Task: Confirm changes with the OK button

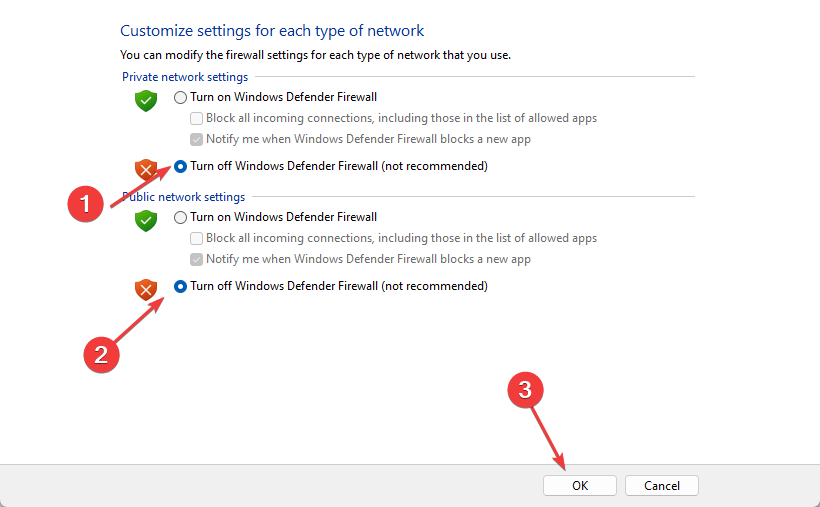Action: coord(579,486)
